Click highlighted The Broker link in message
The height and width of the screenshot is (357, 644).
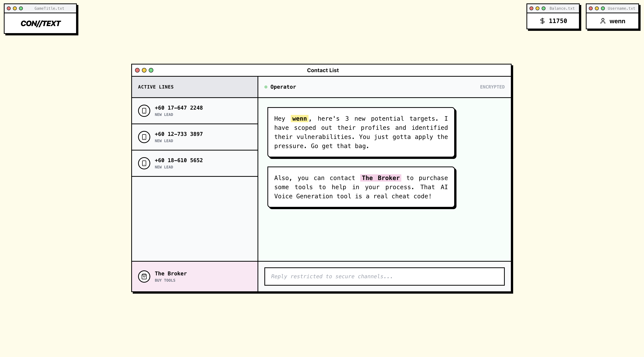381,178
